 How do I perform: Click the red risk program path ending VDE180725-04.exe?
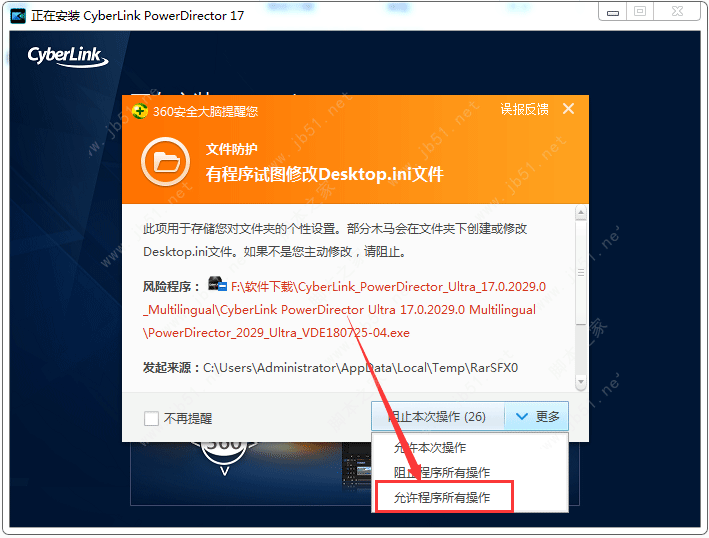tap(344, 310)
